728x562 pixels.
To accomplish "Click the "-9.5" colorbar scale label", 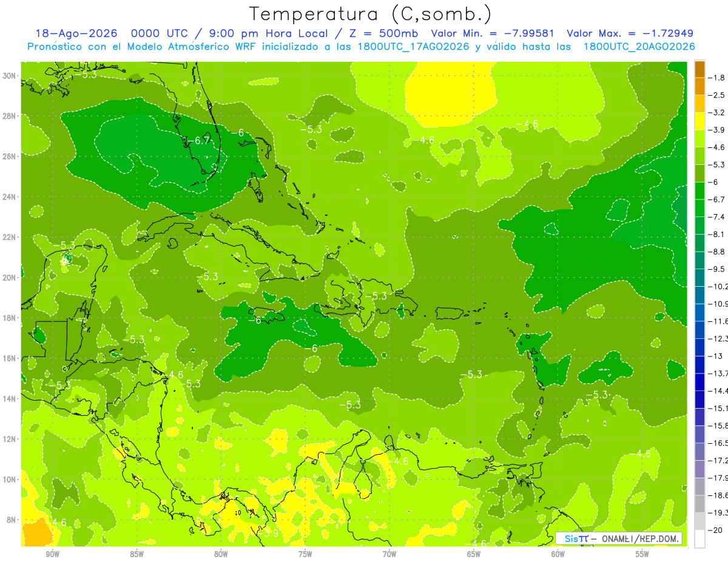I will [717, 269].
